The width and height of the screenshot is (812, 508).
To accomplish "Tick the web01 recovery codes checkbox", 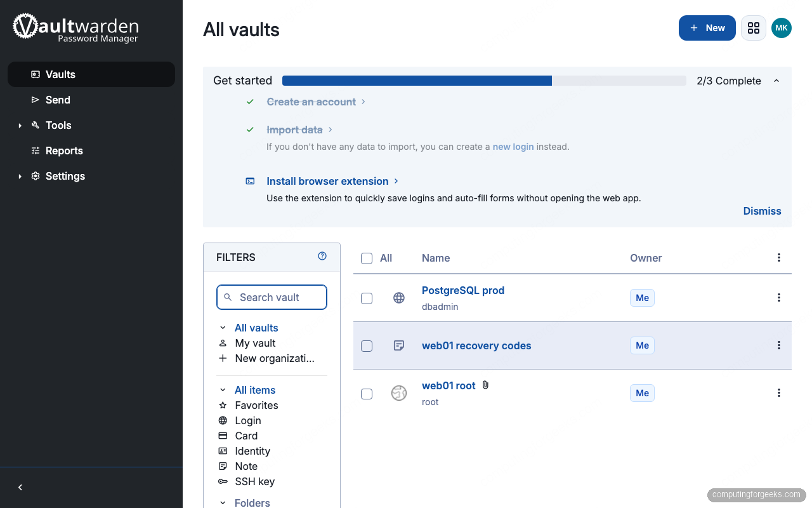I will (x=367, y=346).
